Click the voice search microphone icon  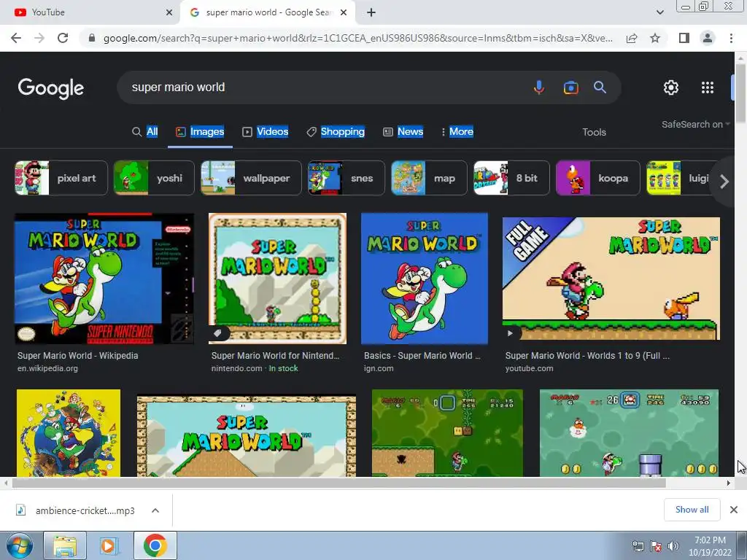click(x=539, y=87)
